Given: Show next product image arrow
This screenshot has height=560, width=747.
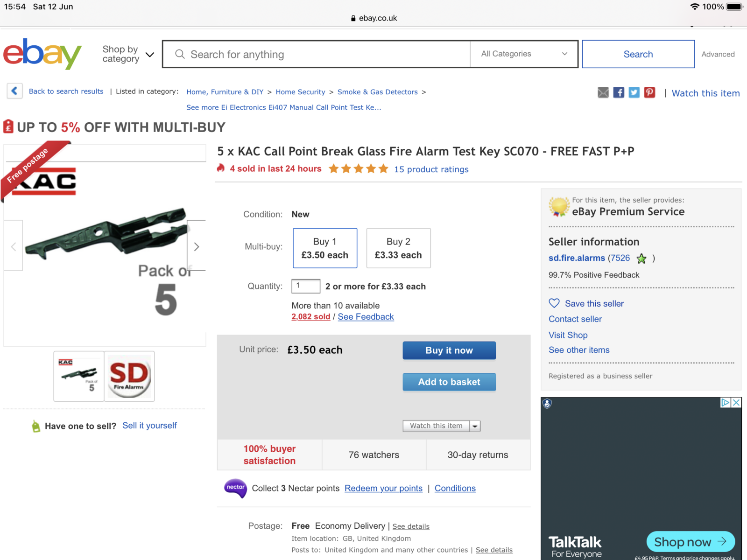Looking at the screenshot, I should click(197, 246).
